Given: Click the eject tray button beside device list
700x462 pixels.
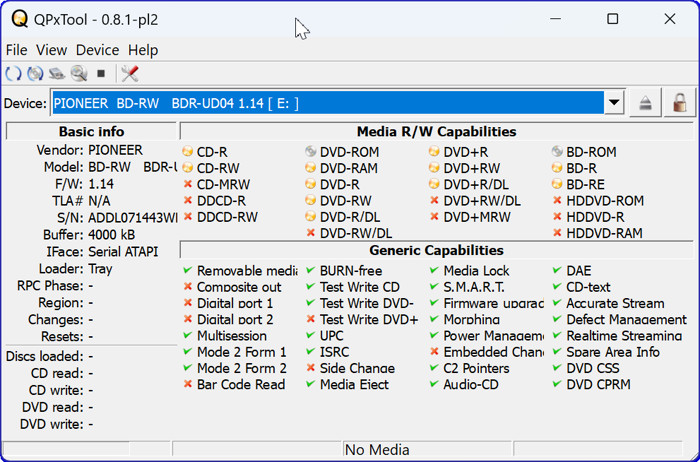Looking at the screenshot, I should [645, 104].
